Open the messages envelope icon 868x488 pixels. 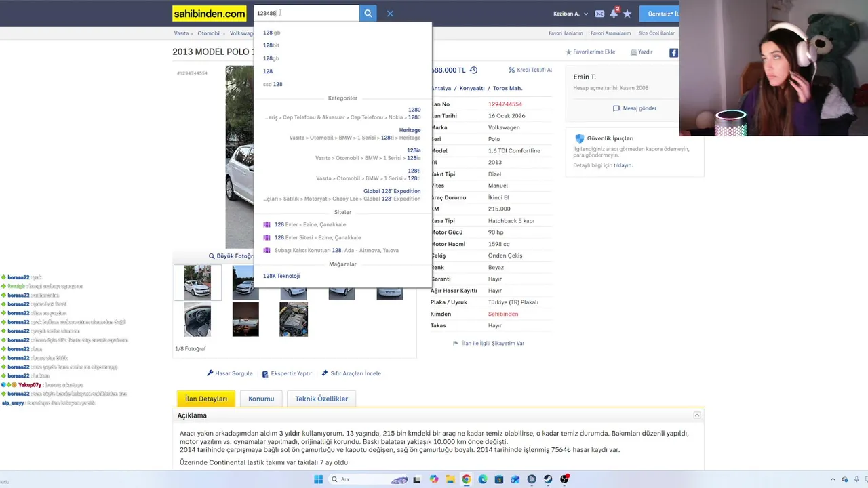click(x=599, y=14)
